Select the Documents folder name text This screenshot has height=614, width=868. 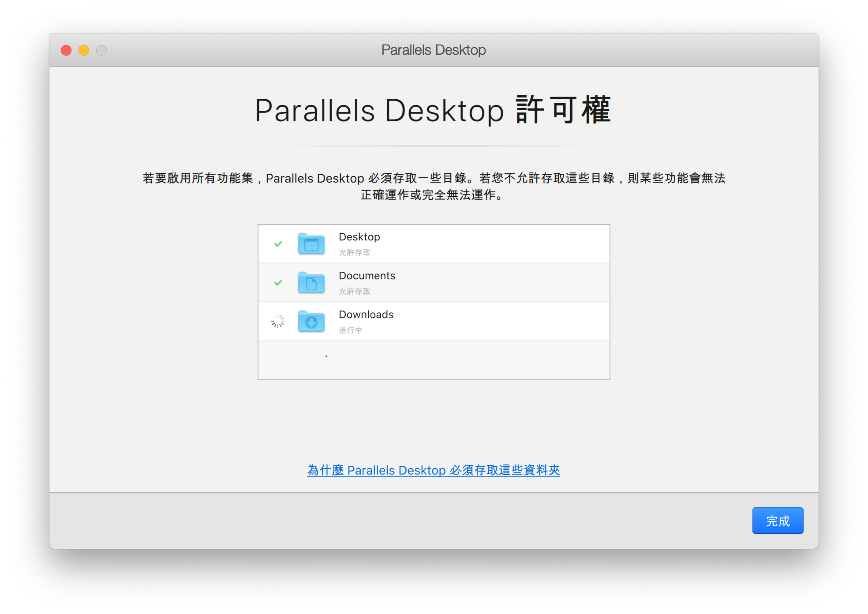(367, 276)
